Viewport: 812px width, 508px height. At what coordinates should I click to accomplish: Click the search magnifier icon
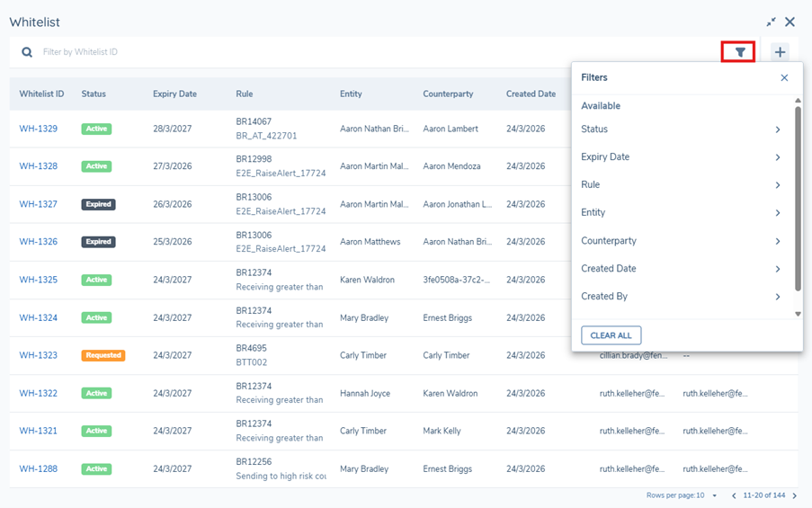(27, 52)
